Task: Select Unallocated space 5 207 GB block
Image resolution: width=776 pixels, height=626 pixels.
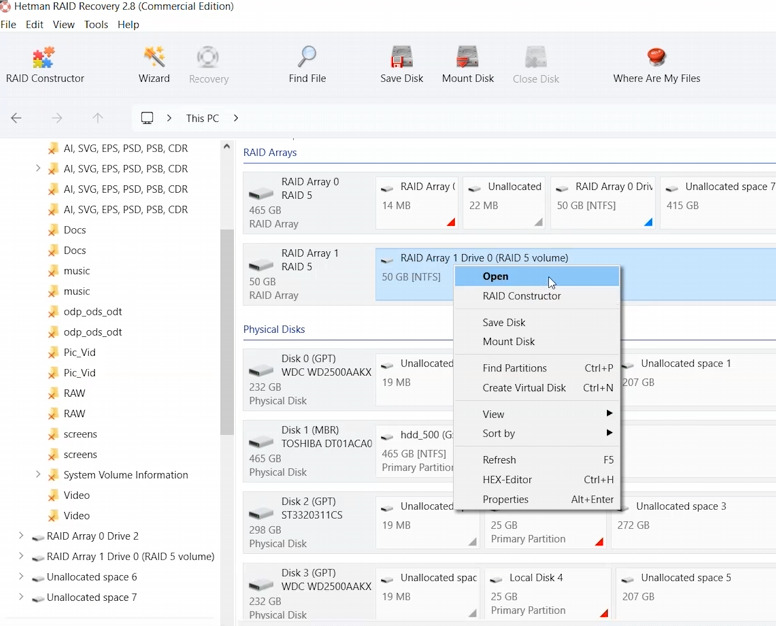Action: 696,593
